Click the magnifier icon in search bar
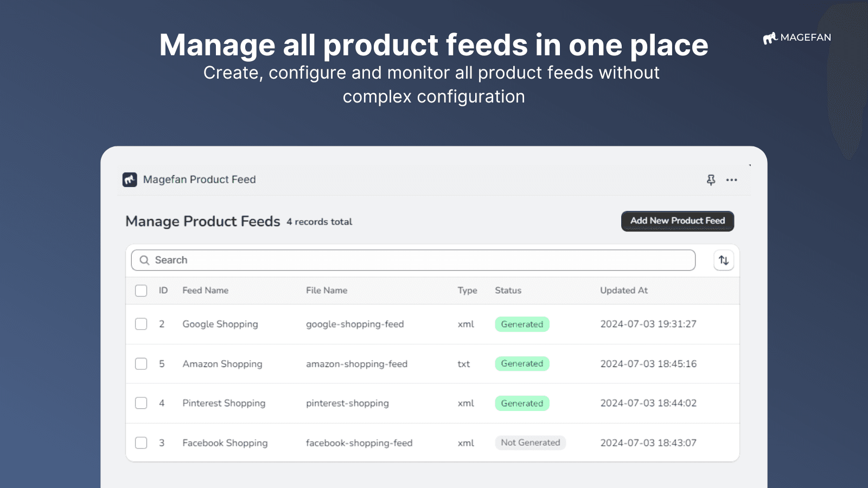This screenshot has width=868, height=488. (144, 260)
